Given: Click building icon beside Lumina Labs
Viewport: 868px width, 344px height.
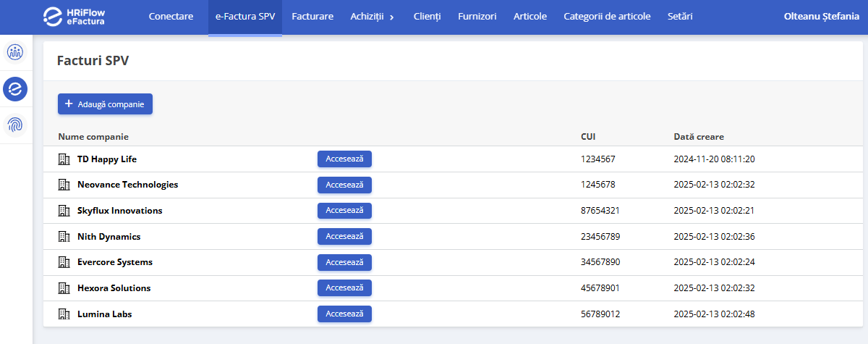Looking at the screenshot, I should coord(64,314).
